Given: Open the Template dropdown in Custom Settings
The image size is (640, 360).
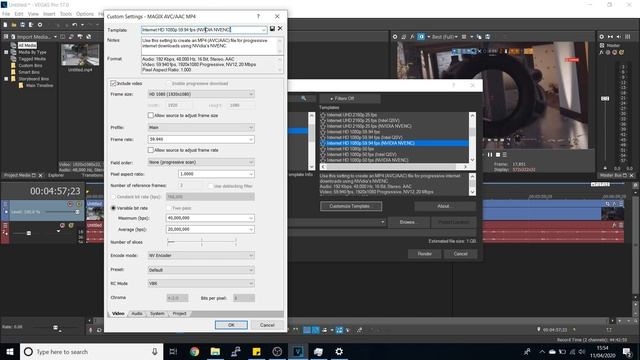Looking at the screenshot, I should [264, 30].
